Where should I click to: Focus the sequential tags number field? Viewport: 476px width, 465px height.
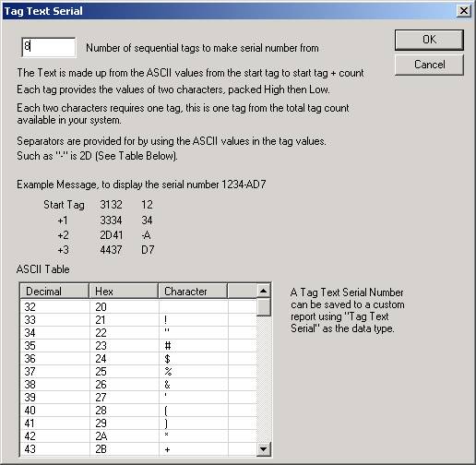[49, 47]
